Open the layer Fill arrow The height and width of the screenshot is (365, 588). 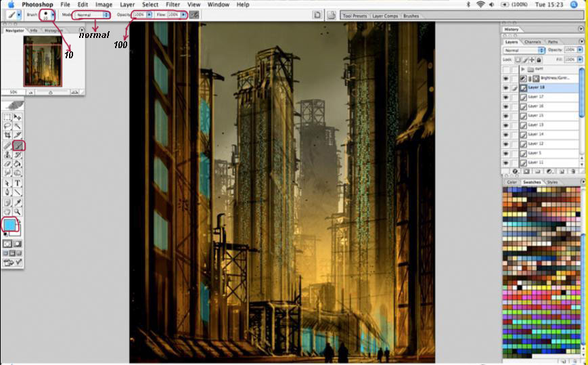(x=580, y=60)
